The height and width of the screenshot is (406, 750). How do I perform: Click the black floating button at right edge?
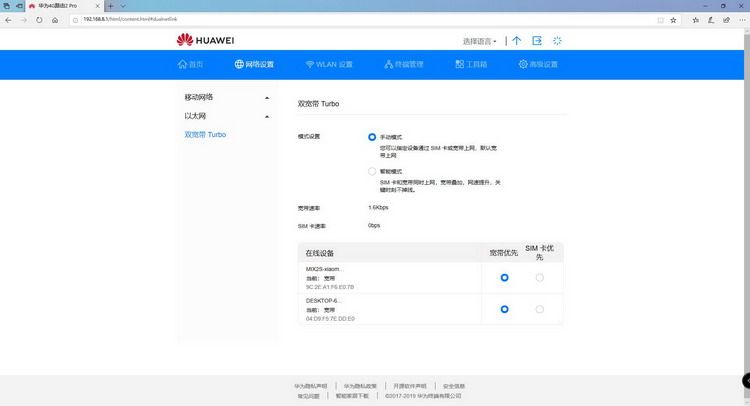point(744,381)
